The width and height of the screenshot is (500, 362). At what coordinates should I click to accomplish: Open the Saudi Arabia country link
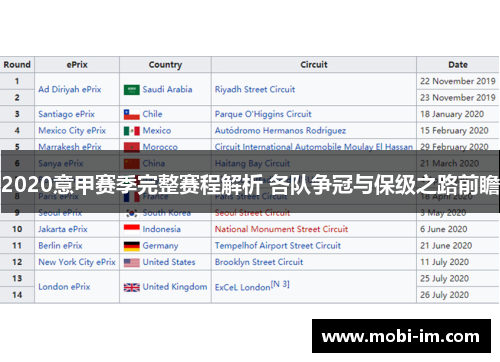[x=167, y=89]
